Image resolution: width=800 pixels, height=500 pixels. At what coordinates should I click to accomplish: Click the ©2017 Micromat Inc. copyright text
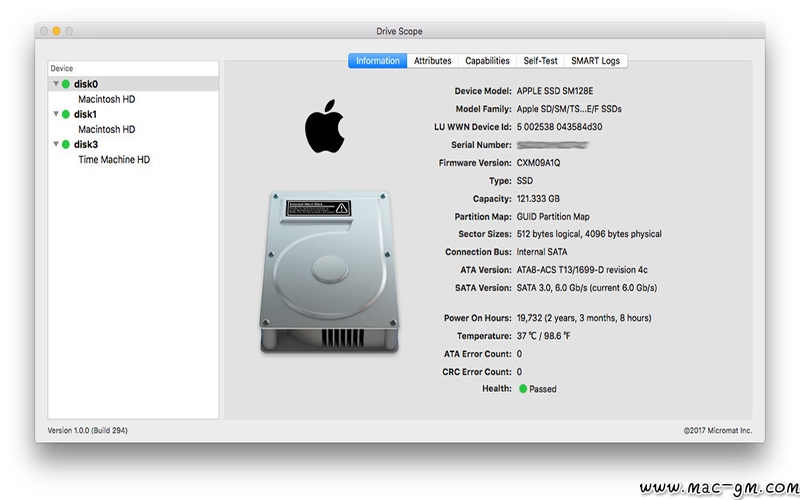click(x=717, y=430)
